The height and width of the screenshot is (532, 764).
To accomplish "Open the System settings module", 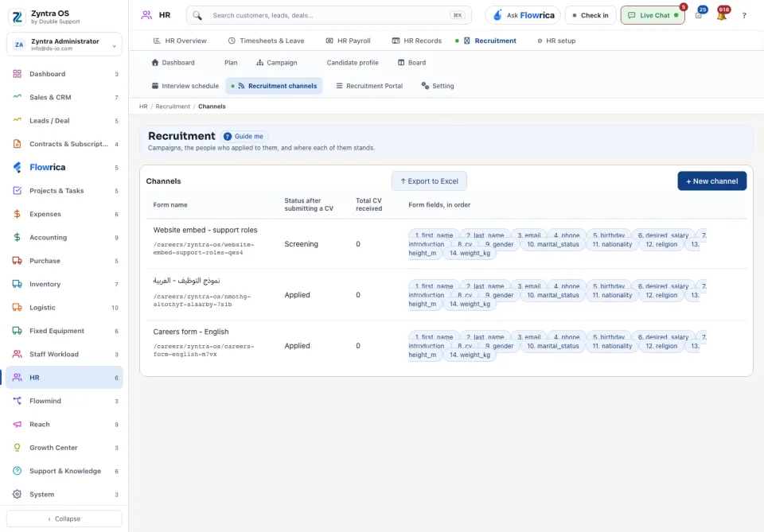I will pyautogui.click(x=64, y=495).
